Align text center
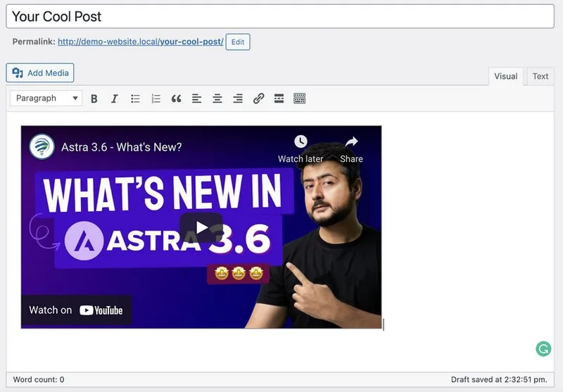The image size is (563, 392). pos(217,99)
